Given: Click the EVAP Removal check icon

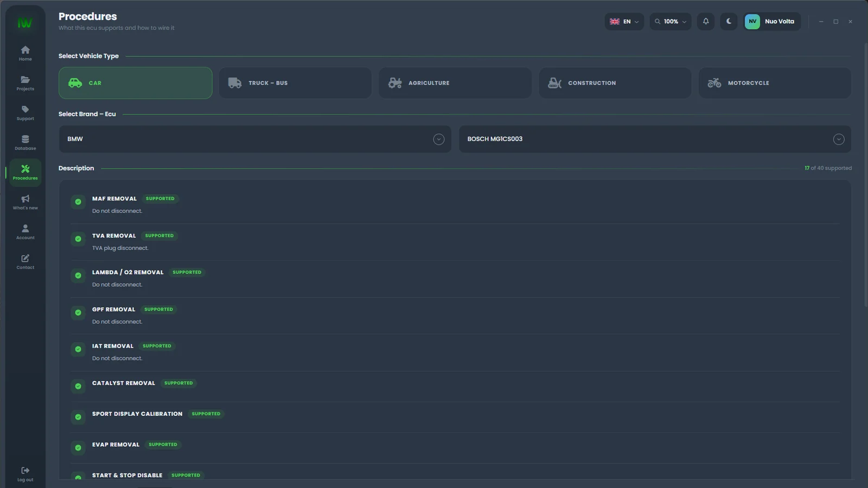Looking at the screenshot, I should 78,448.
